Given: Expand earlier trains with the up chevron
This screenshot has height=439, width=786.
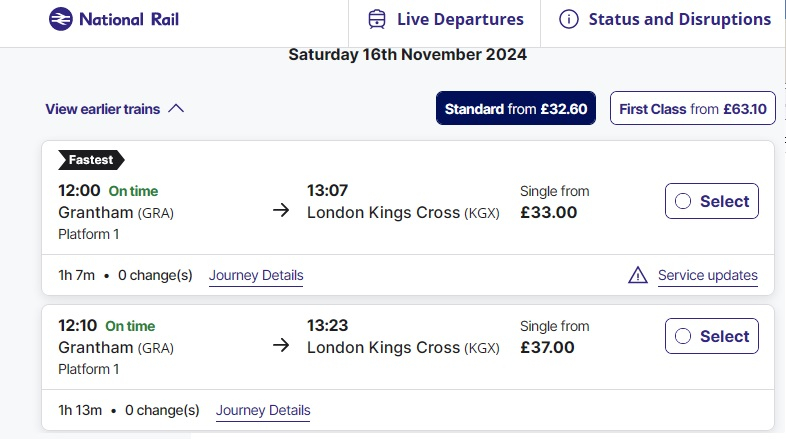Looking at the screenshot, I should pos(176,109).
